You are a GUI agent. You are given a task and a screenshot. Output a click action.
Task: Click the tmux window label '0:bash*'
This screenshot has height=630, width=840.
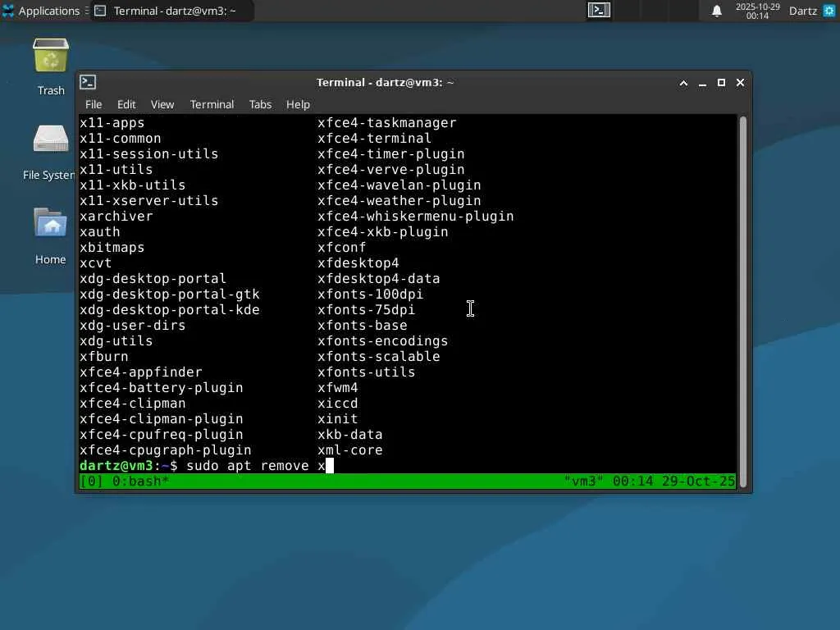(x=140, y=481)
